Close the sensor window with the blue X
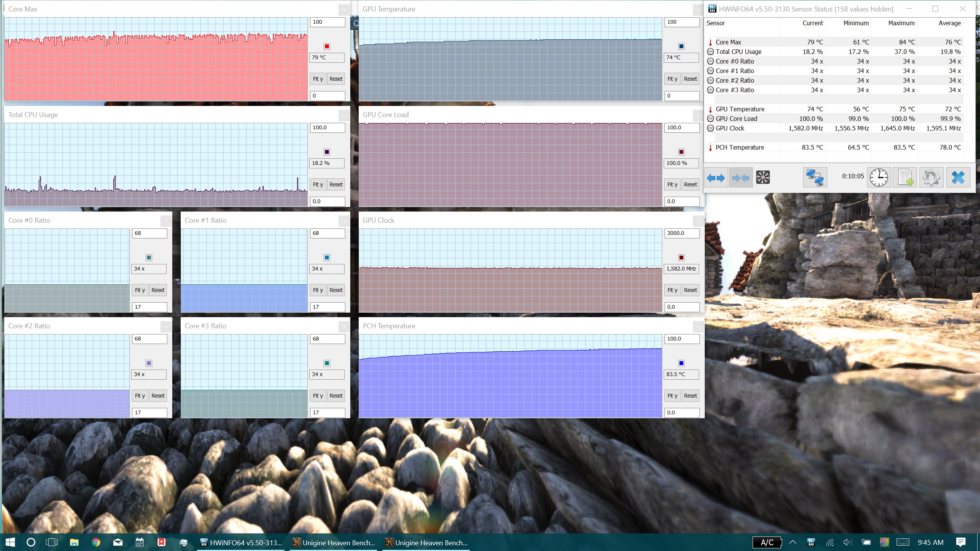The height and width of the screenshot is (551, 980). [958, 178]
